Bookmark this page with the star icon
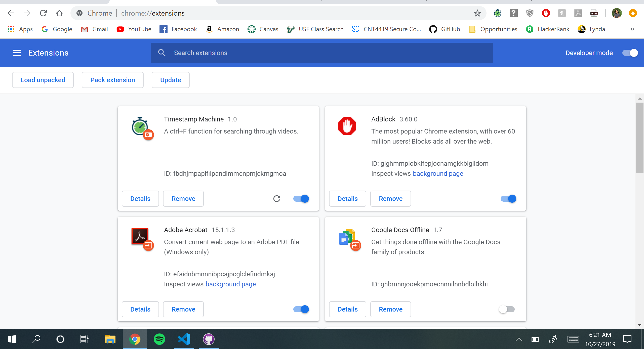 click(x=477, y=13)
